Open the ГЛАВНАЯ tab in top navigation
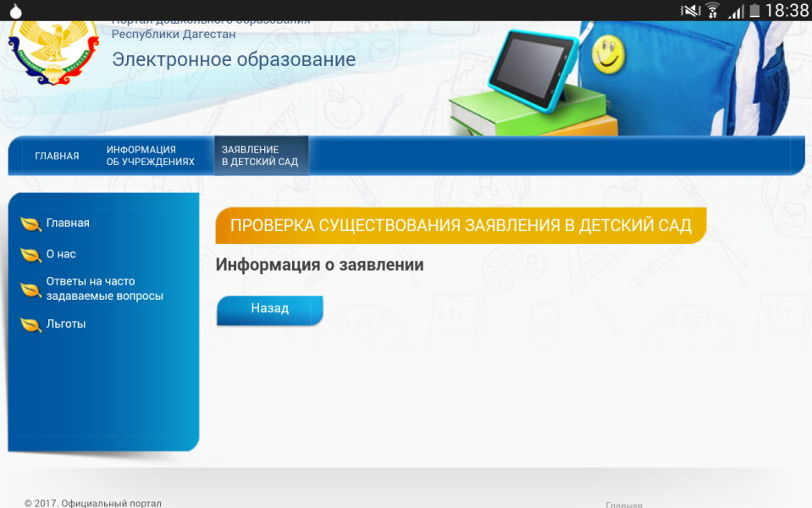The height and width of the screenshot is (508, 812). tap(57, 156)
